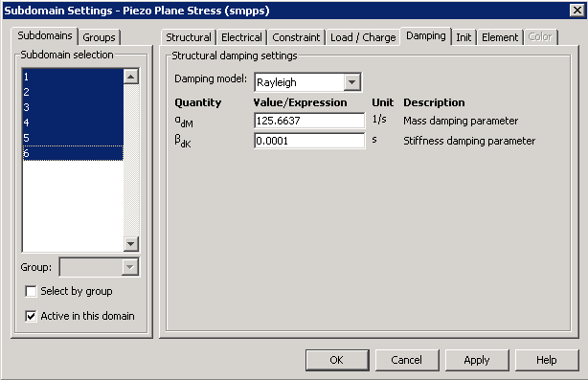Open the Constraint tab

click(296, 37)
